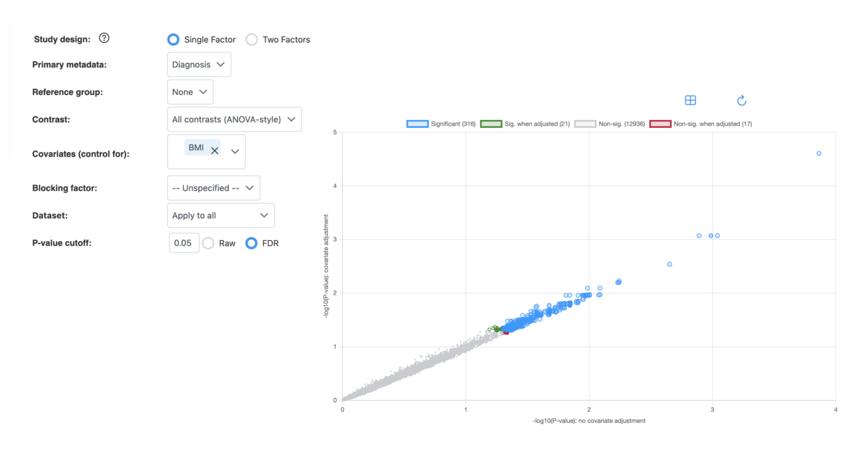
Task: Open the Study design help icon
Action: (104, 38)
